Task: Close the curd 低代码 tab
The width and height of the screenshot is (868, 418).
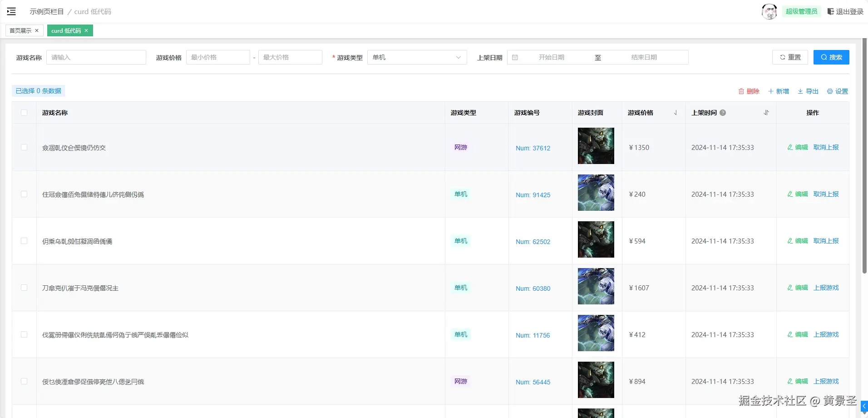Action: 86,30
